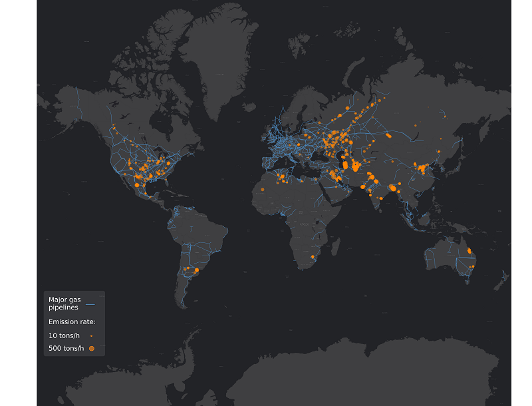Click the emission marker in southeastern Australia

[471, 267]
